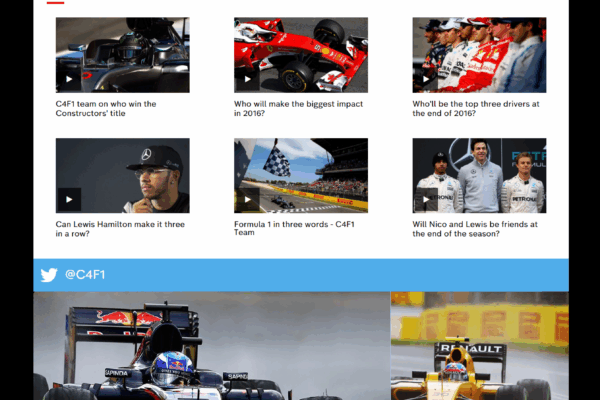Viewport: 600px width, 400px height.
Task: Open the Red Bull car tweet image
Action: [x=212, y=346]
